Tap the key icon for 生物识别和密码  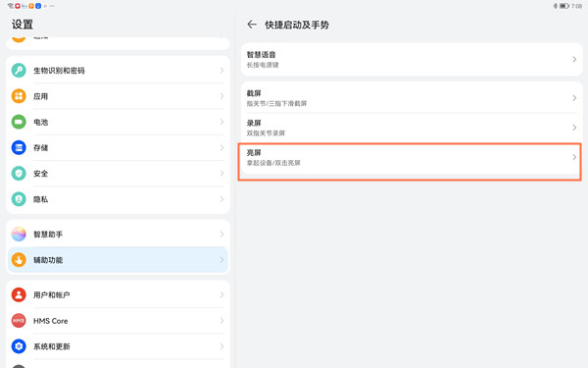(19, 71)
